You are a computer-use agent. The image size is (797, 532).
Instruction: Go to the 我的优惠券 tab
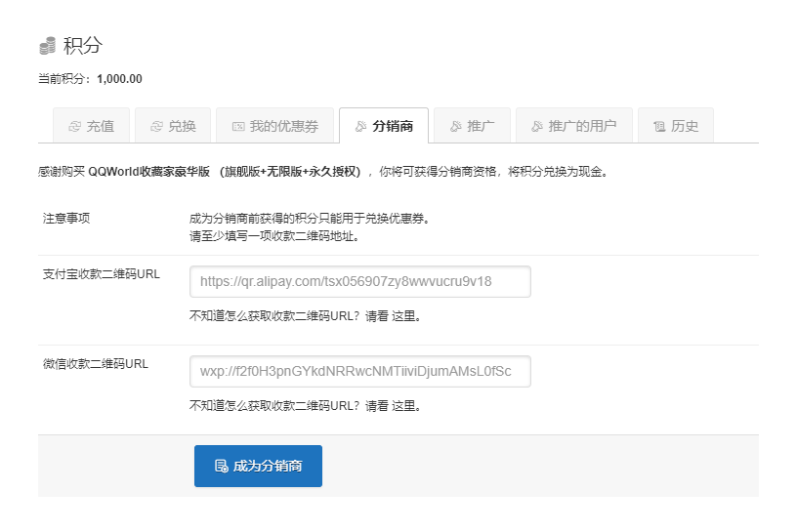[283, 126]
